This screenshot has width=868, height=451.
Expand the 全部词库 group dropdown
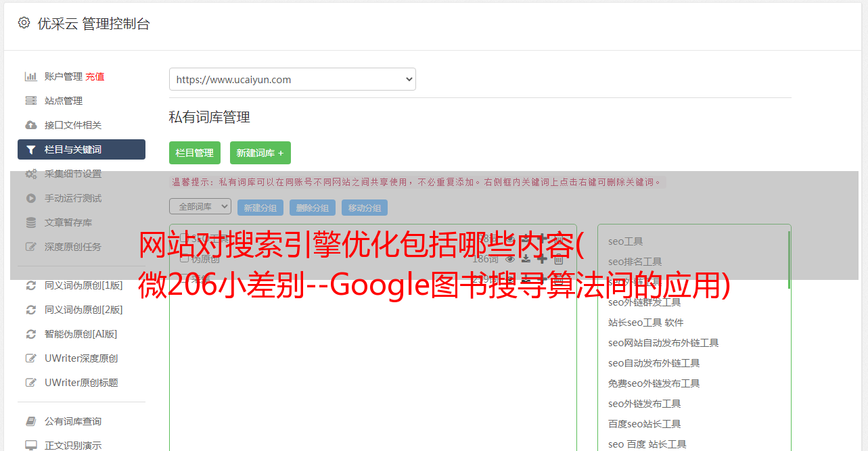tap(200, 206)
